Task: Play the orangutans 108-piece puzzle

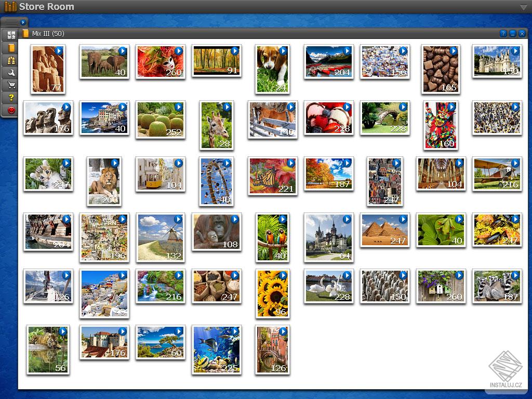Action: click(234, 220)
